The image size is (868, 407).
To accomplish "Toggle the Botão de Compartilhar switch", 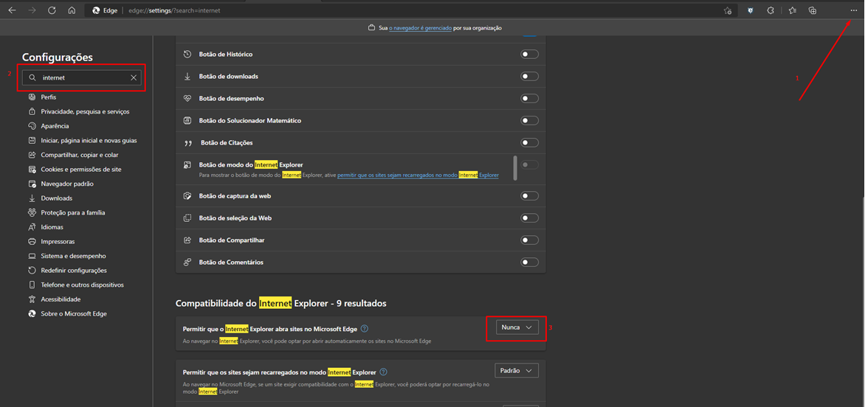I will click(529, 240).
